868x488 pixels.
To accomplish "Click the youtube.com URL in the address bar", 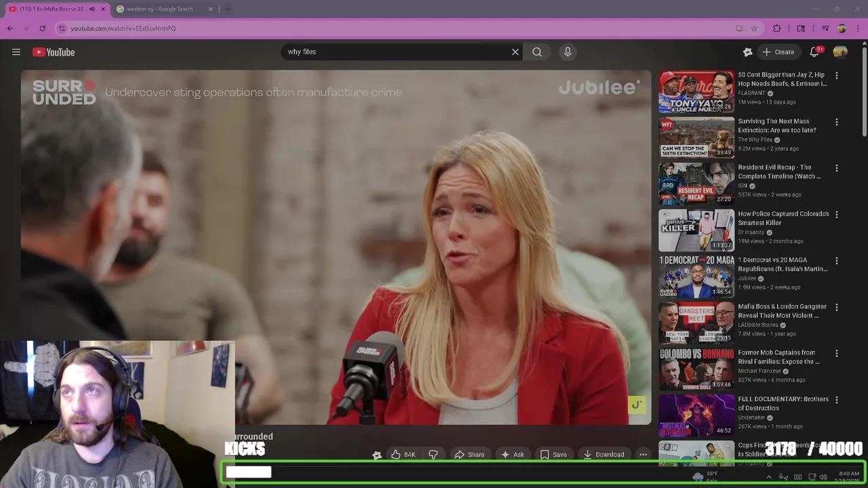I will [123, 28].
